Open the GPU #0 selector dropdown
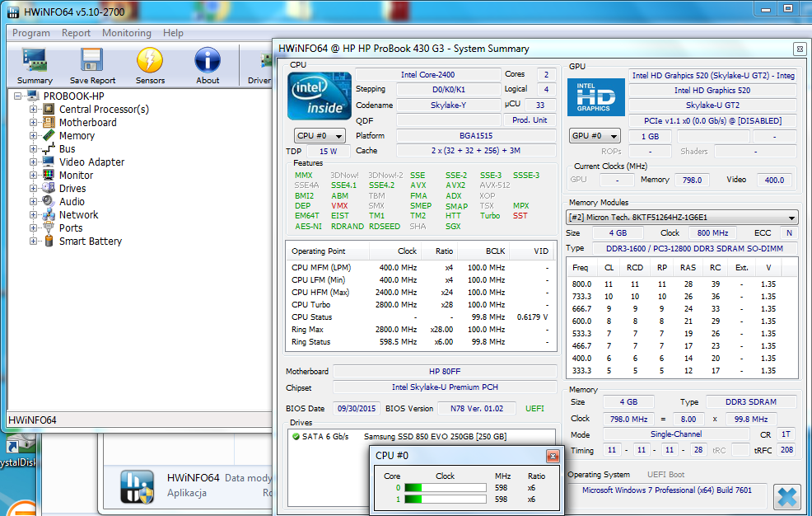812x516 pixels. [595, 136]
